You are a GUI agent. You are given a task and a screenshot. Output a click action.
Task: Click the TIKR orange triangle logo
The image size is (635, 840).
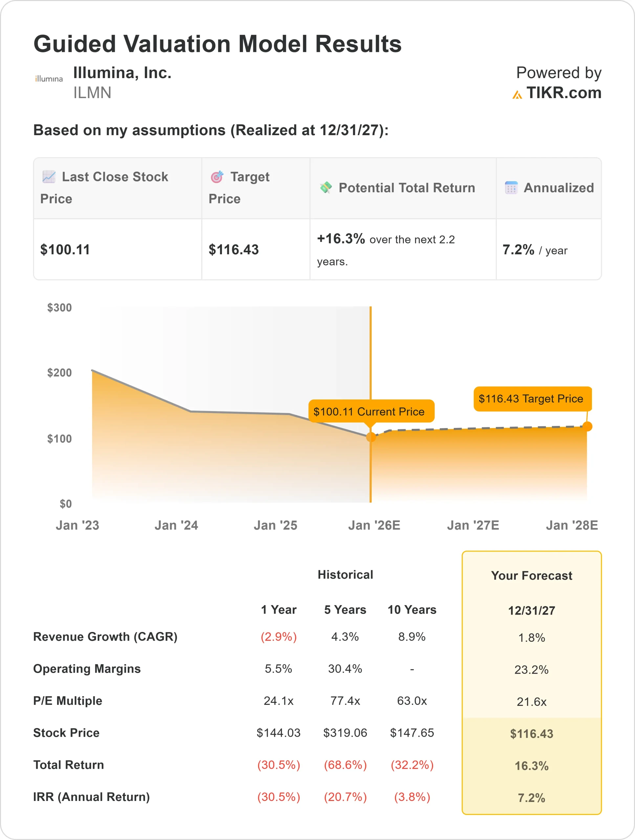tap(517, 95)
